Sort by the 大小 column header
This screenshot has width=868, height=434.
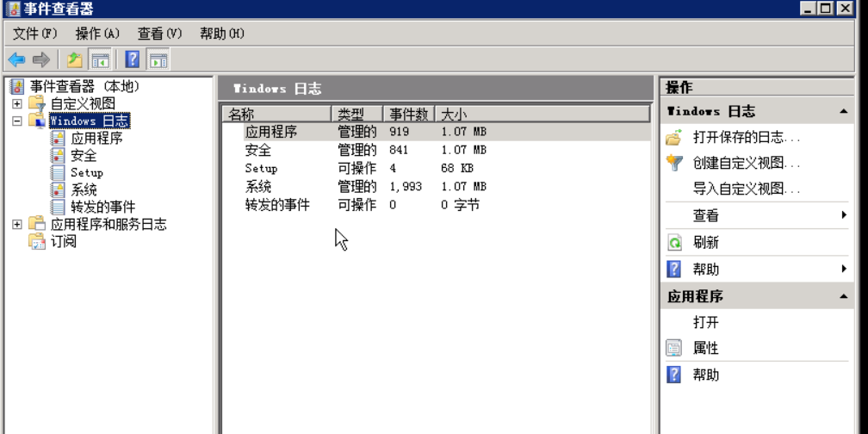542,114
